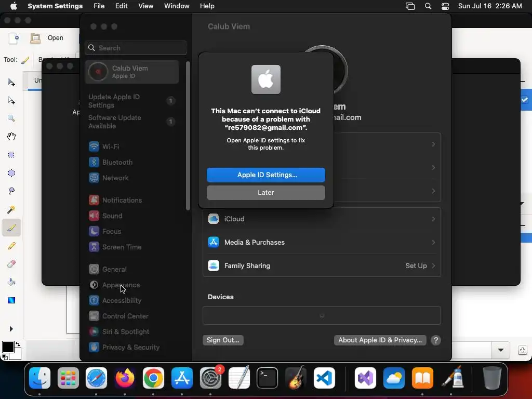The width and height of the screenshot is (532, 399).
Task: Open the View menu
Action: [x=145, y=6]
